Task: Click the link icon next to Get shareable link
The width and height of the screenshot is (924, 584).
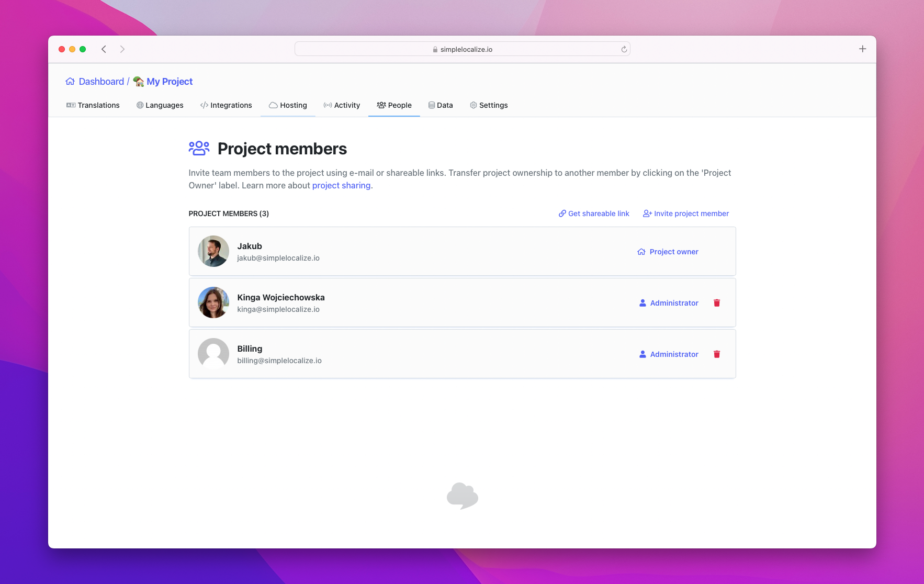Action: [x=562, y=214]
